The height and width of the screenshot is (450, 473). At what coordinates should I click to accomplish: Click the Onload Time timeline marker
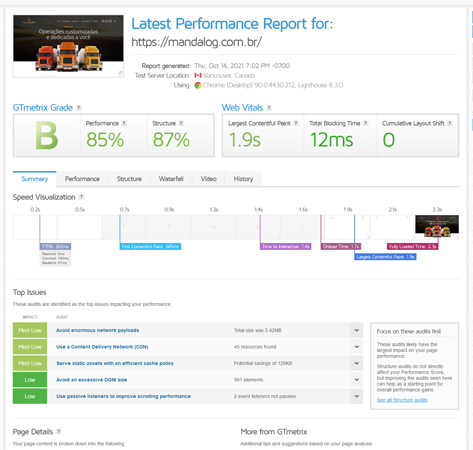341,246
